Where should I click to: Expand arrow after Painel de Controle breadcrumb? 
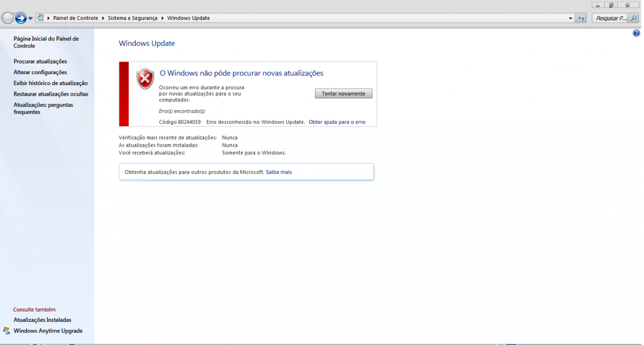(x=103, y=18)
